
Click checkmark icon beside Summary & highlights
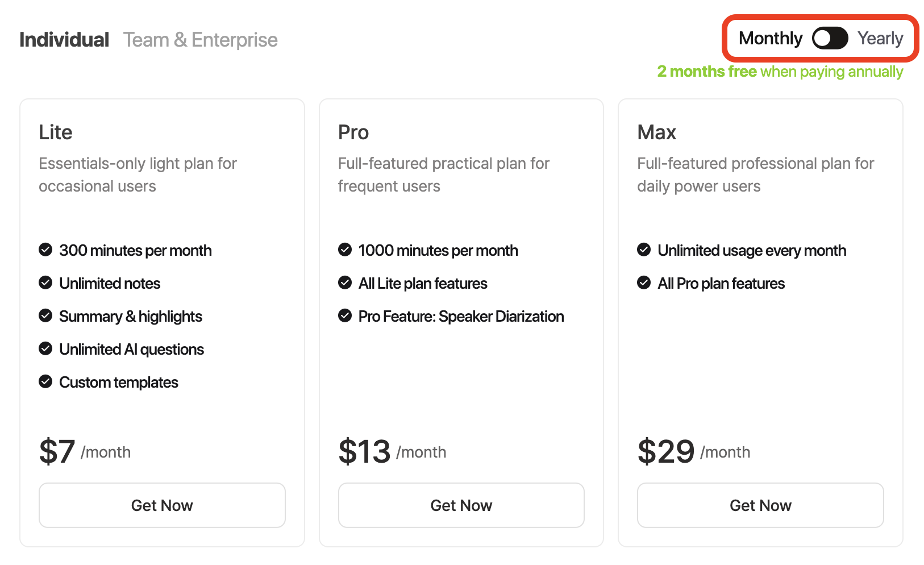click(45, 315)
